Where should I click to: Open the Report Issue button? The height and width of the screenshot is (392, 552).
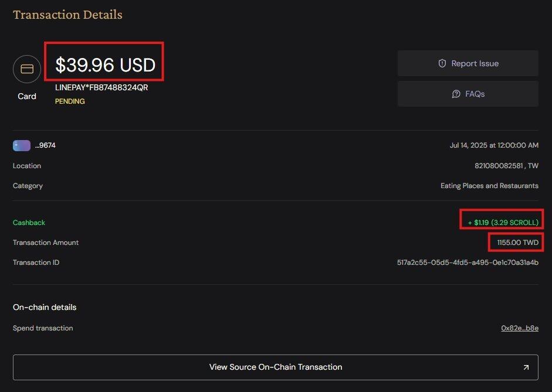468,63
